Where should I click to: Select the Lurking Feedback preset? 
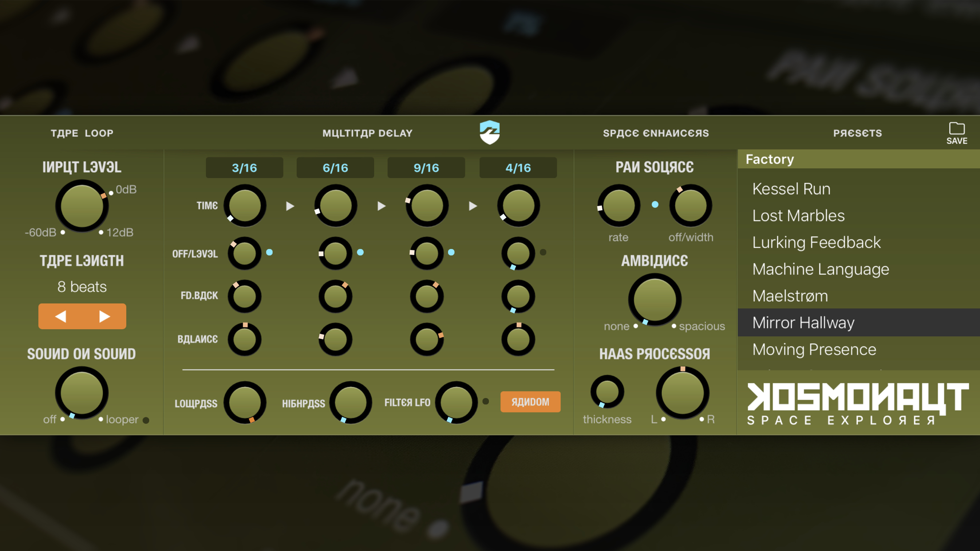[816, 242]
